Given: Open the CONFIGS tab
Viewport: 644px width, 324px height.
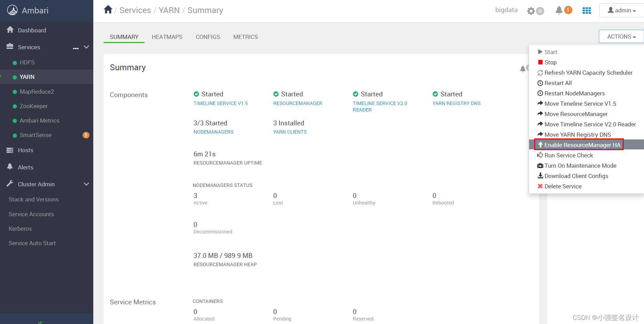Looking at the screenshot, I should click(208, 37).
